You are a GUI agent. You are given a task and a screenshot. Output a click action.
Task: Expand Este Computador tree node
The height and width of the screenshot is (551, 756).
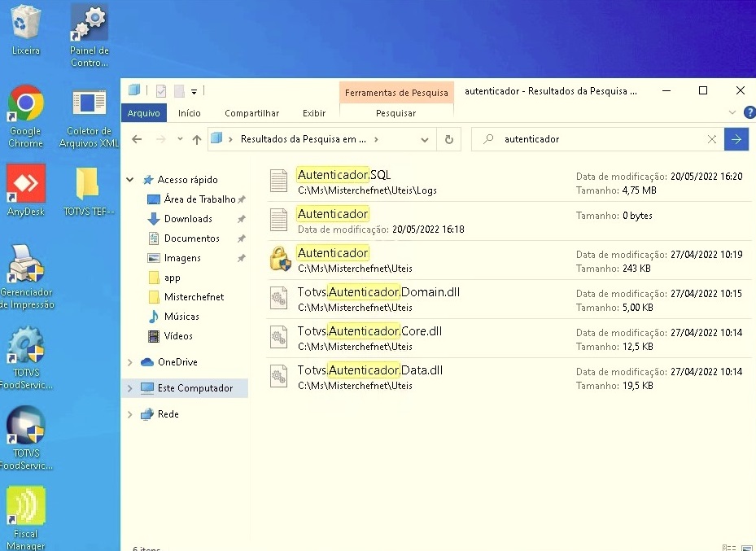[129, 388]
